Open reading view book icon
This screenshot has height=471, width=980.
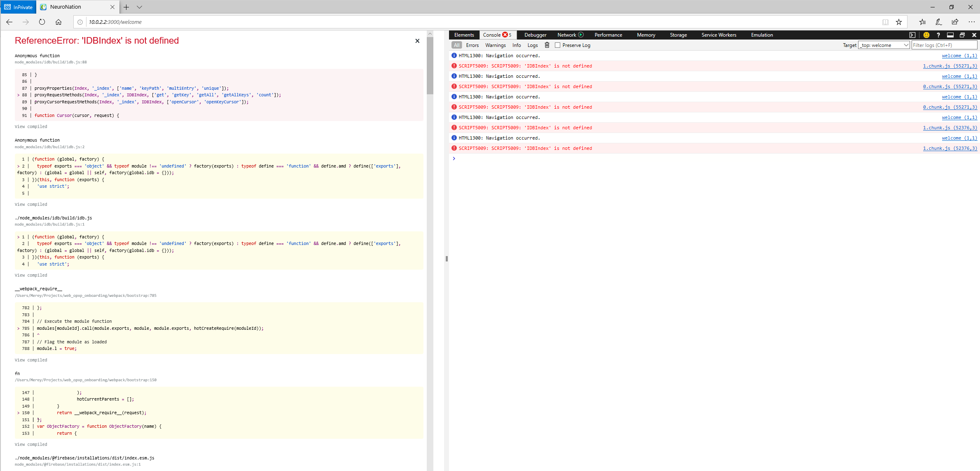click(x=885, y=22)
